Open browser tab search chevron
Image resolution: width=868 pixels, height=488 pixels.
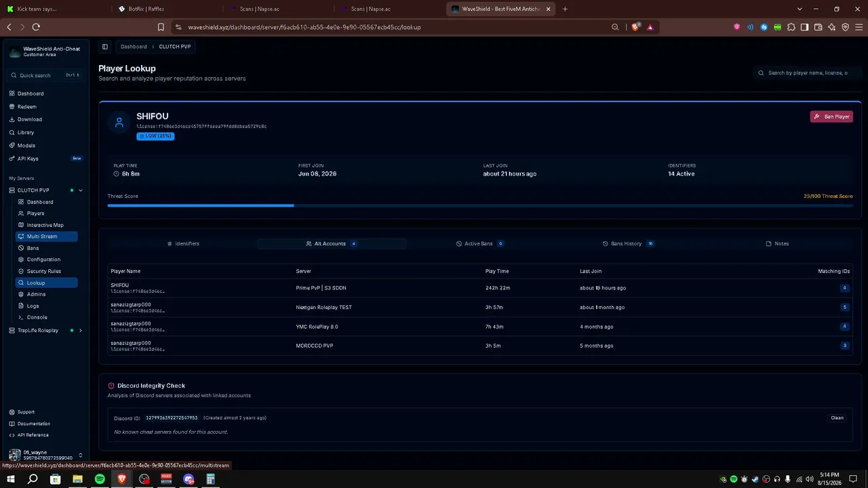point(800,9)
